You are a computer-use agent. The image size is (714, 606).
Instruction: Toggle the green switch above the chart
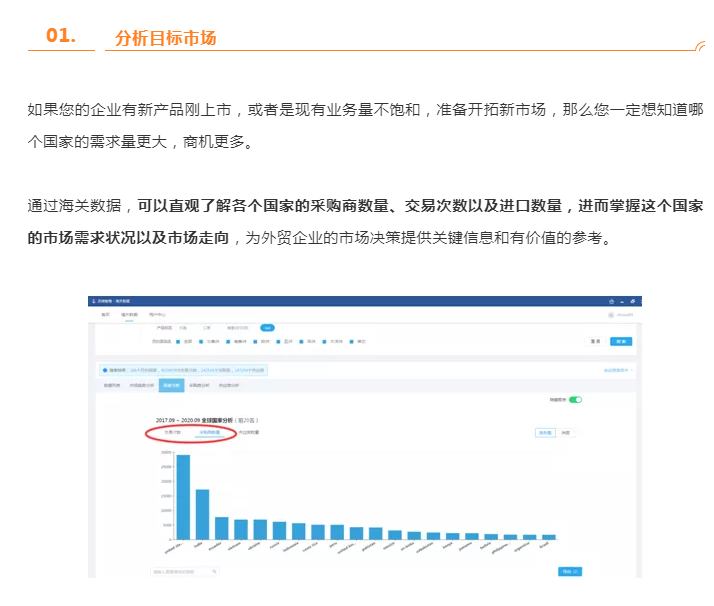point(576,400)
